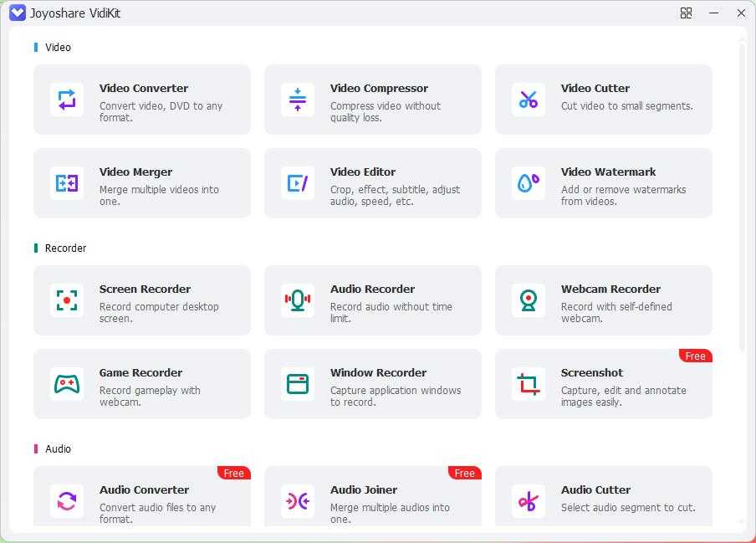Launch the Audio Converter
Screen dimensions: 756x543
[142, 500]
